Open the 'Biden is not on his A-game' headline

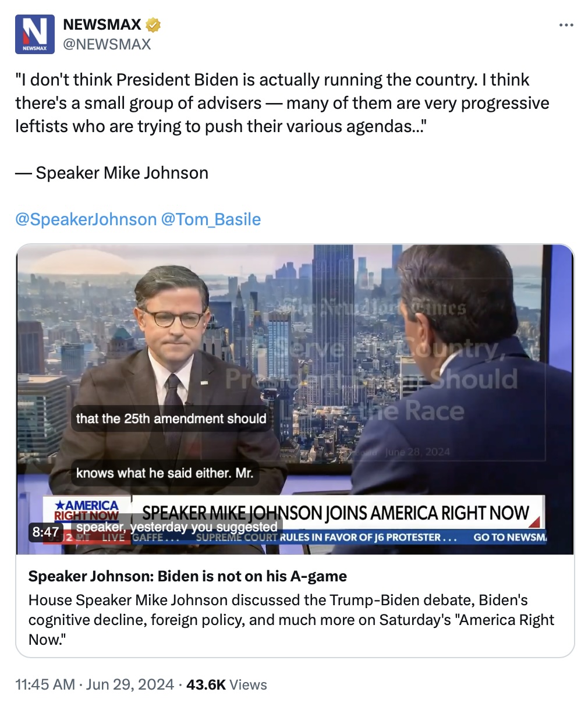(187, 576)
